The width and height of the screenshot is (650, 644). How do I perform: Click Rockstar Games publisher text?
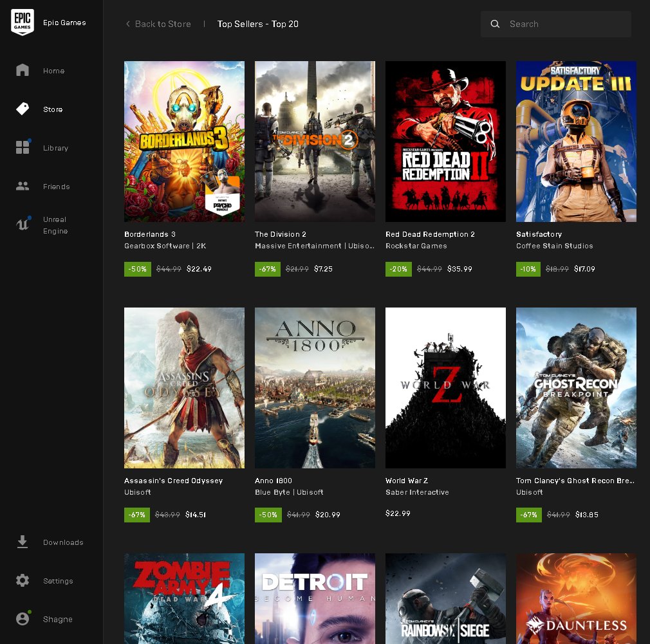click(x=416, y=246)
